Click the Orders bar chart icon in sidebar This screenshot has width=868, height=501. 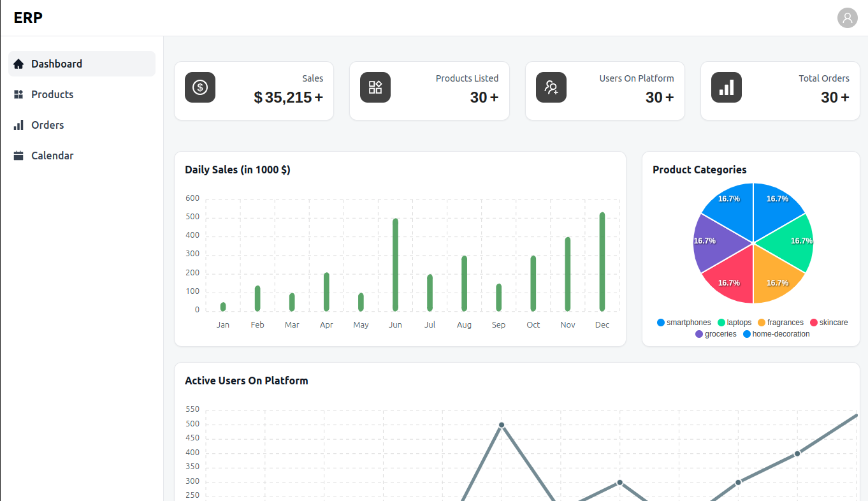[x=18, y=125]
